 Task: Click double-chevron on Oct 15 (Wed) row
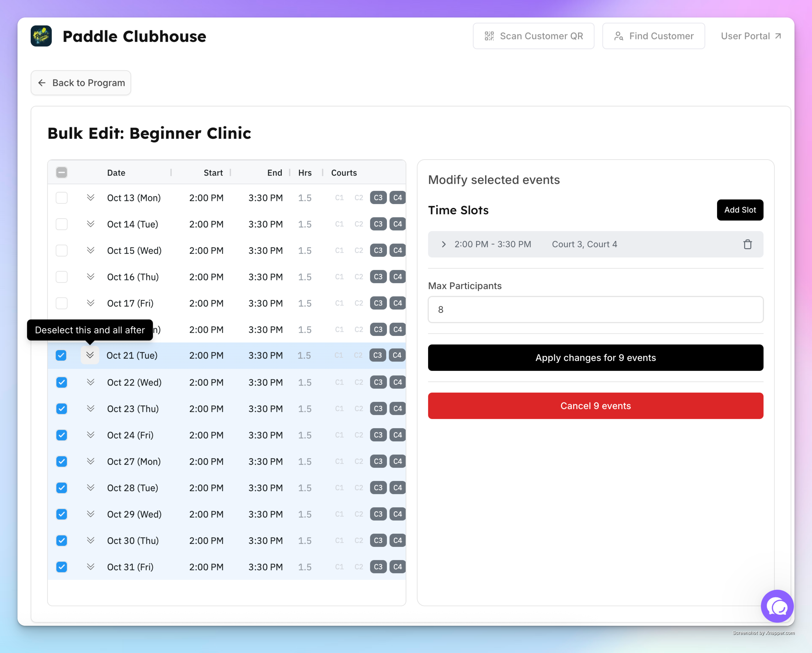point(90,250)
